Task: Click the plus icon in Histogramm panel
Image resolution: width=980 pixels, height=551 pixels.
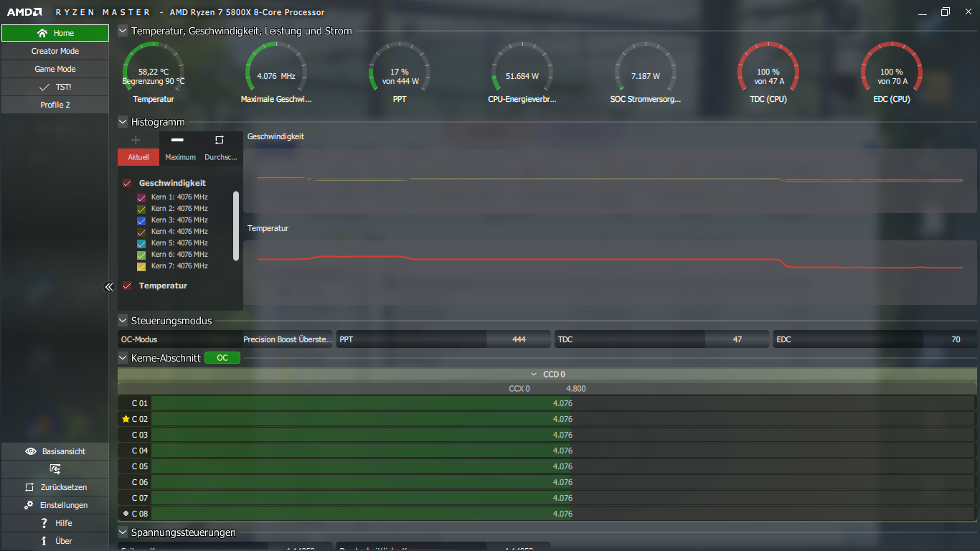Action: 136,140
